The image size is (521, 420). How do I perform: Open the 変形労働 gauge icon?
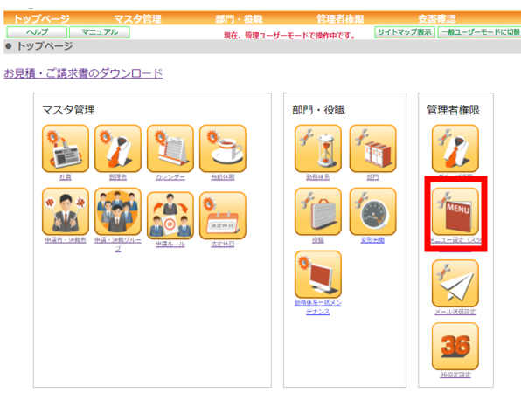(x=372, y=211)
